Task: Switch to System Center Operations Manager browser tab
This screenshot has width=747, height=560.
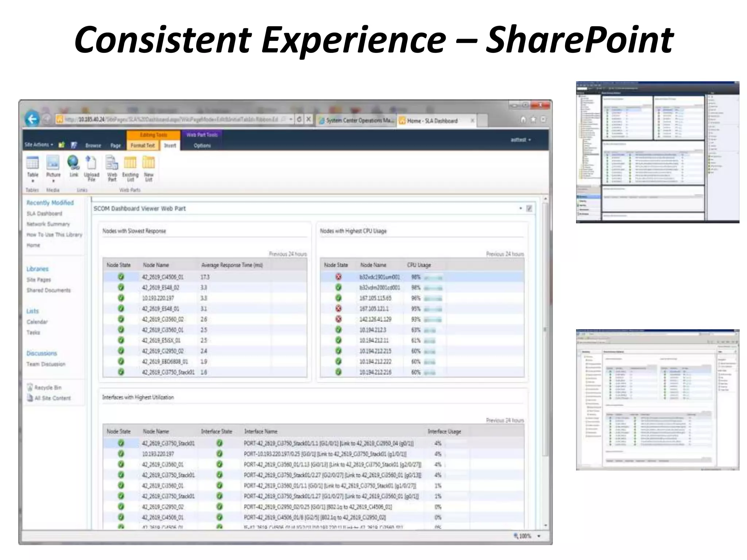Action: coord(356,120)
